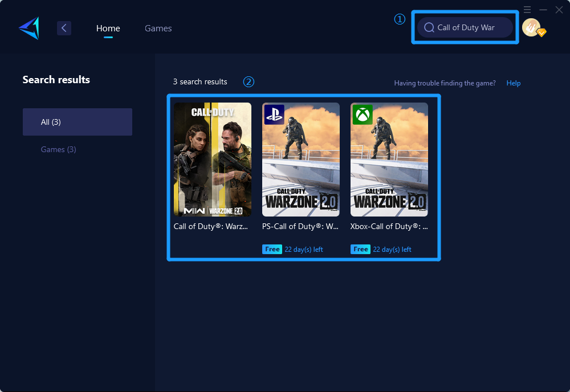The width and height of the screenshot is (570, 392).
Task: Focus the Call of Duty War search field
Action: [x=465, y=27]
